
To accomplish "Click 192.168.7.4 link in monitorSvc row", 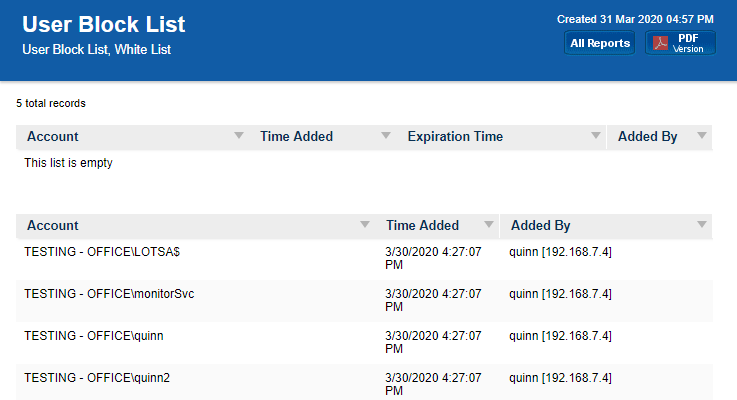I will tap(579, 294).
